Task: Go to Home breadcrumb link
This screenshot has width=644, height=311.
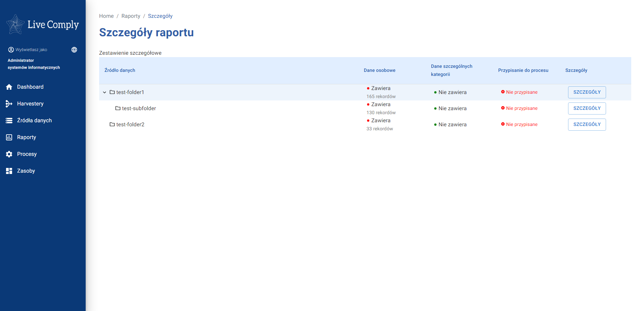Action: [x=106, y=16]
